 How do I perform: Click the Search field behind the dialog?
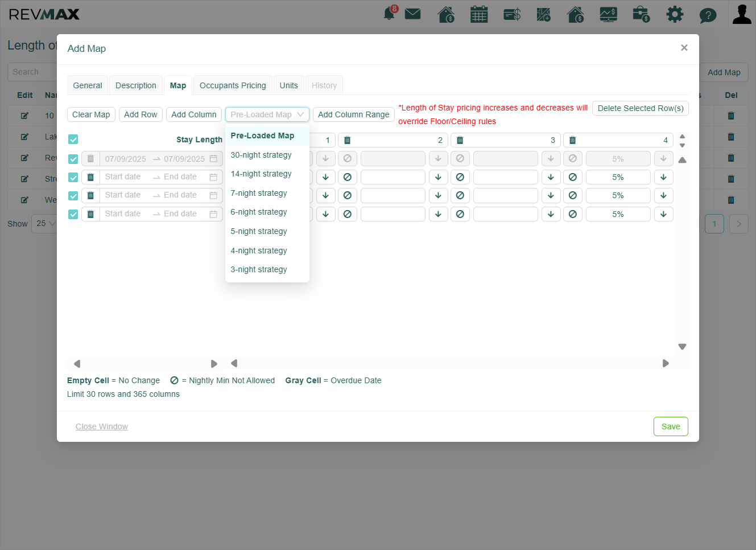coord(32,72)
